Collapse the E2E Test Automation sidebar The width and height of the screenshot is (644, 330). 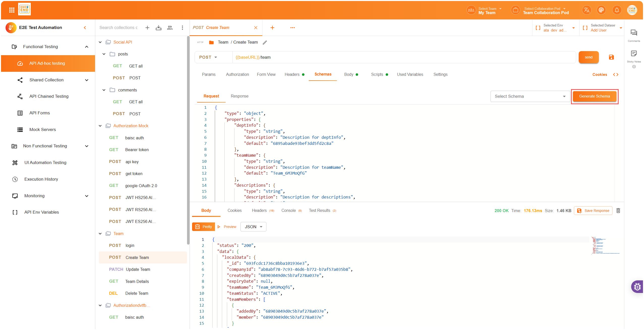[85, 28]
